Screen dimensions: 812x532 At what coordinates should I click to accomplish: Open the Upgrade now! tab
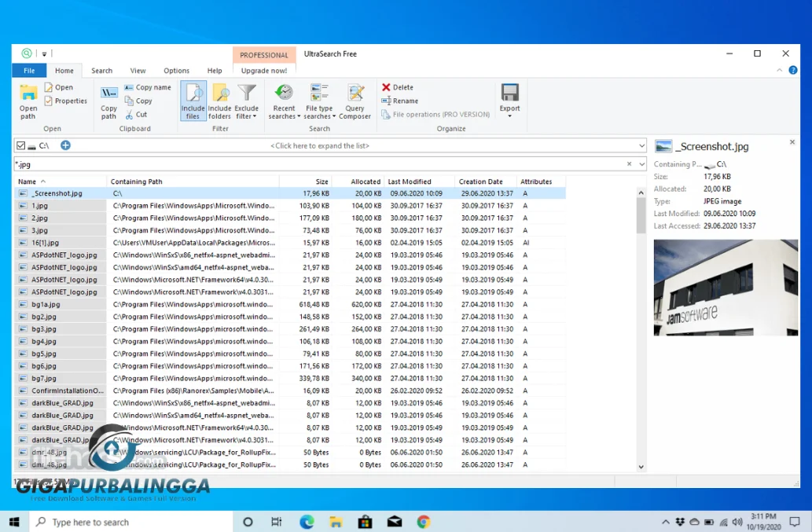tap(264, 71)
